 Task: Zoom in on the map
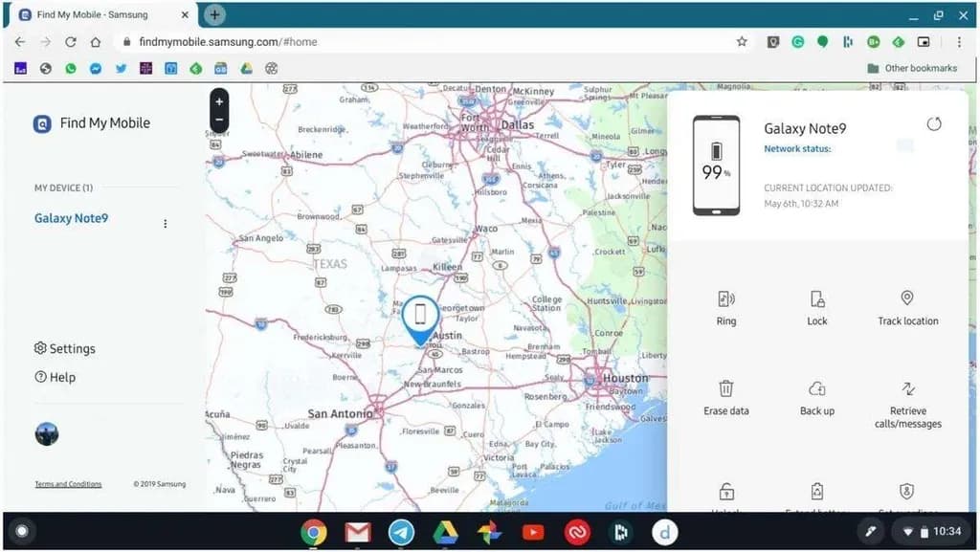tap(219, 101)
